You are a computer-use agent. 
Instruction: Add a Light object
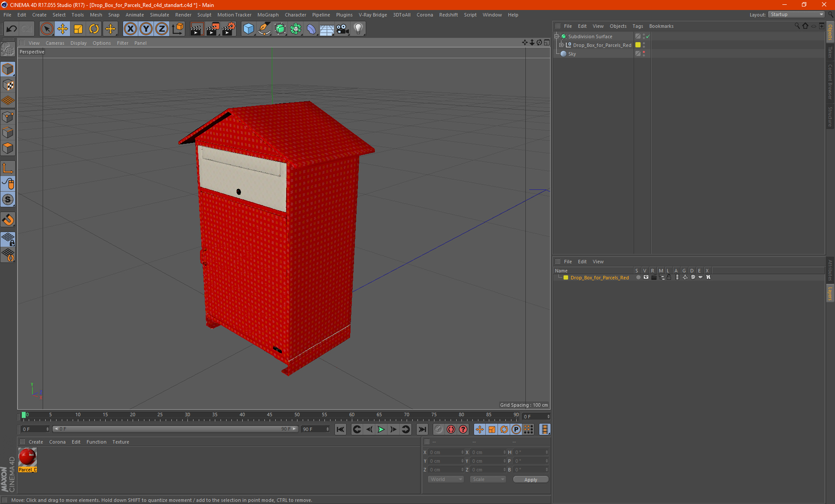(x=358, y=29)
